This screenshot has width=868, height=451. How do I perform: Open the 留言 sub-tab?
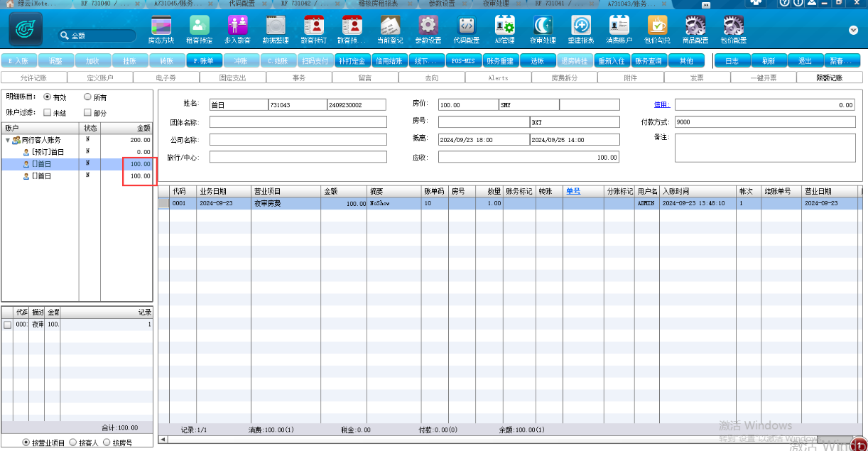[365, 77]
